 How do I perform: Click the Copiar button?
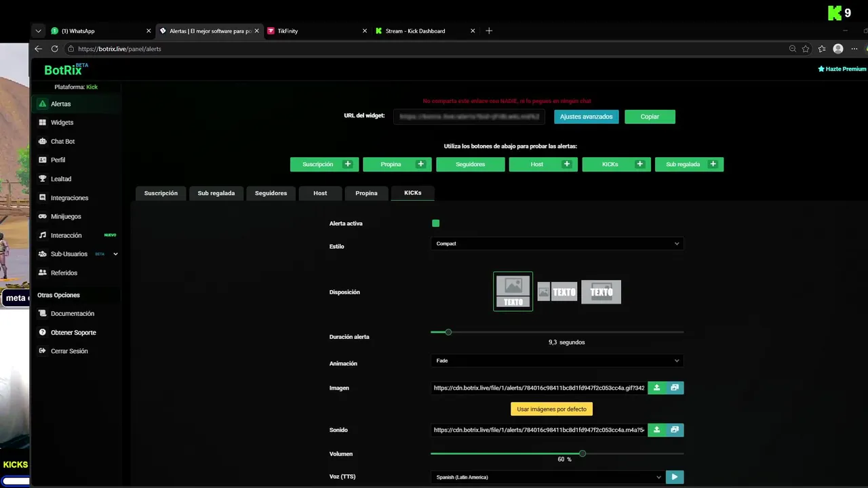650,117
